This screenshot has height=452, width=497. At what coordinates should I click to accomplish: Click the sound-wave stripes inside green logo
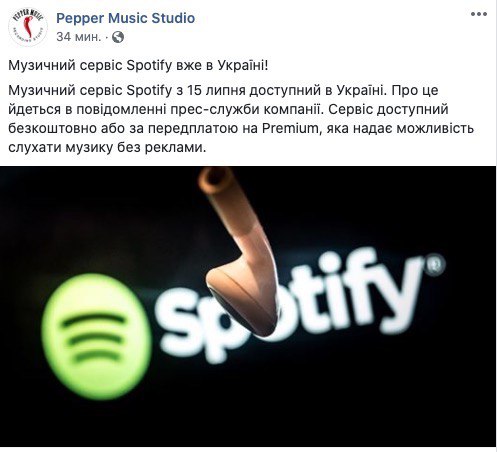pos(94,337)
